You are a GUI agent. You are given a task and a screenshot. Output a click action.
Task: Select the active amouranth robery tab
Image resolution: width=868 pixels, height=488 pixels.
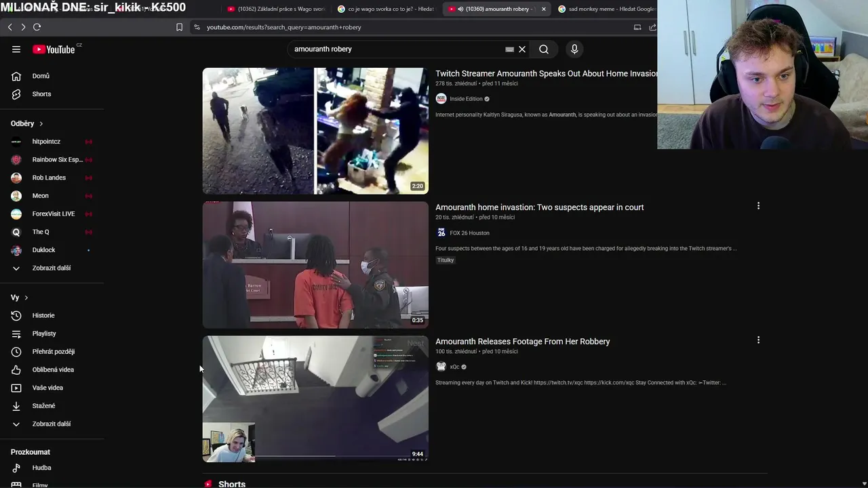pos(496,9)
